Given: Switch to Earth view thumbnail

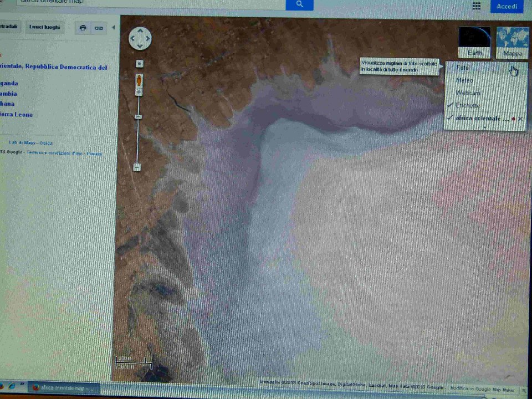Looking at the screenshot, I should tap(474, 42).
